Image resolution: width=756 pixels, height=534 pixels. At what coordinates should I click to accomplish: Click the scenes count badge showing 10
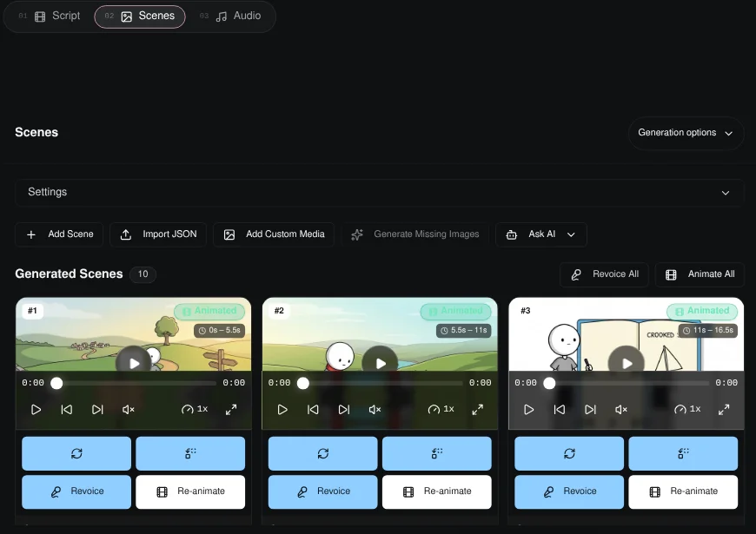click(x=143, y=274)
